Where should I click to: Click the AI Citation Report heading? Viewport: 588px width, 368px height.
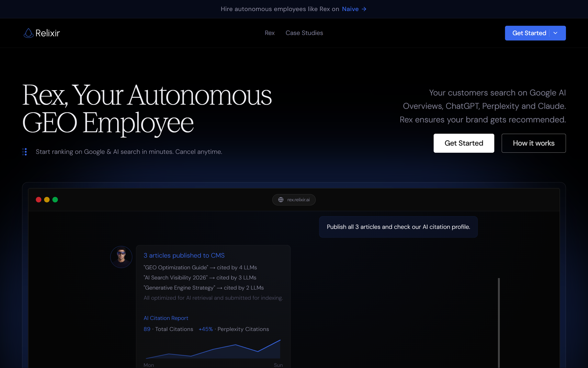166,318
